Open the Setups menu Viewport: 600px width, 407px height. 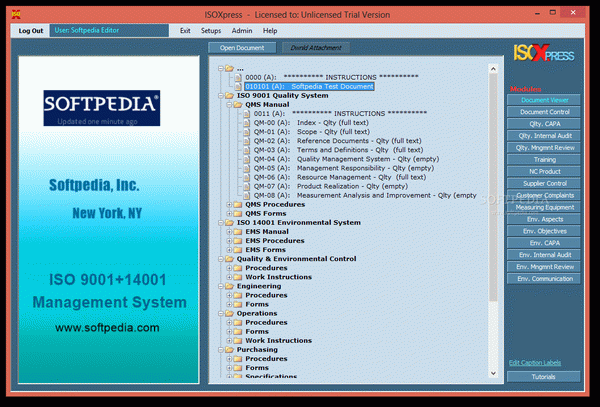pyautogui.click(x=211, y=31)
